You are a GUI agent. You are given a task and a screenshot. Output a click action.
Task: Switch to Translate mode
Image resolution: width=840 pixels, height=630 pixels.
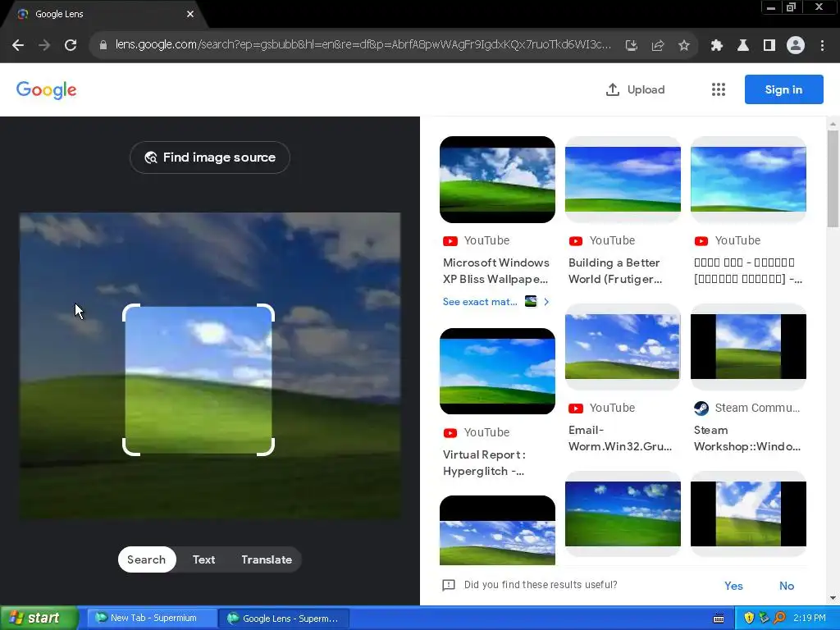click(267, 559)
